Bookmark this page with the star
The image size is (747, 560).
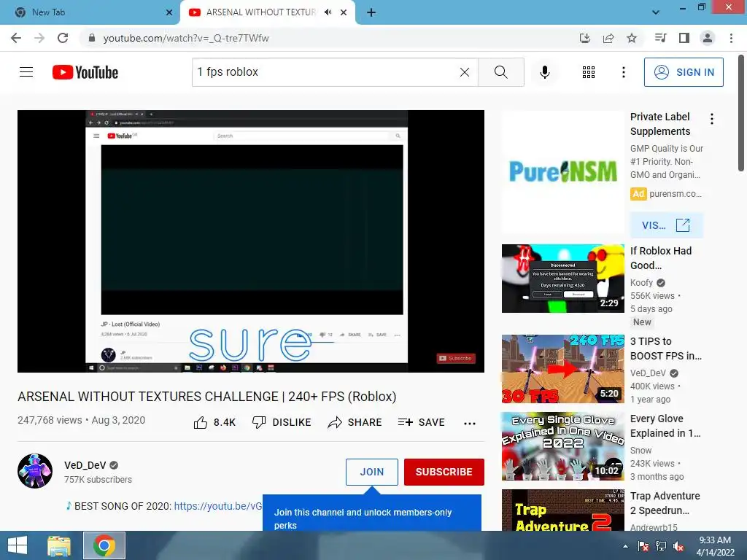point(631,38)
